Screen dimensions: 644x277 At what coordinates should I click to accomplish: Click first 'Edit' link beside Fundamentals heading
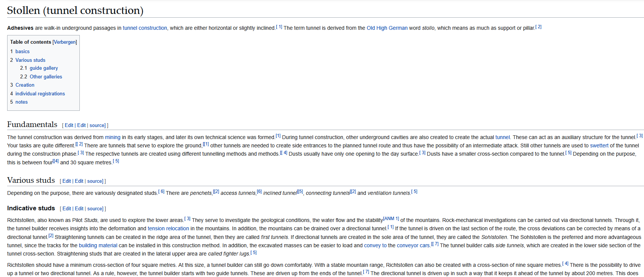point(69,125)
